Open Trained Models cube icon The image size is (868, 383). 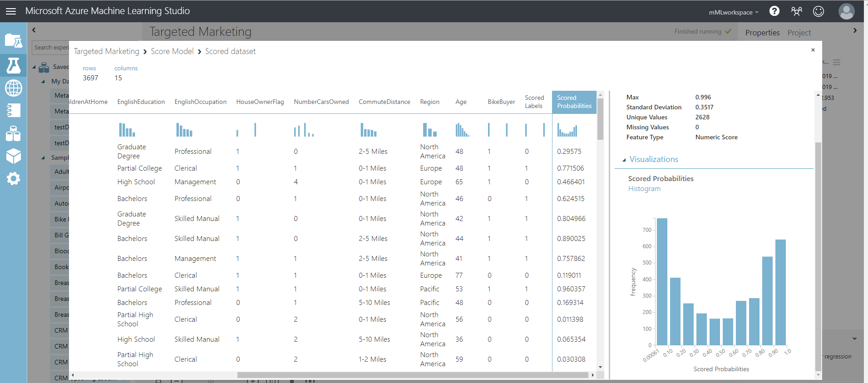[13, 156]
